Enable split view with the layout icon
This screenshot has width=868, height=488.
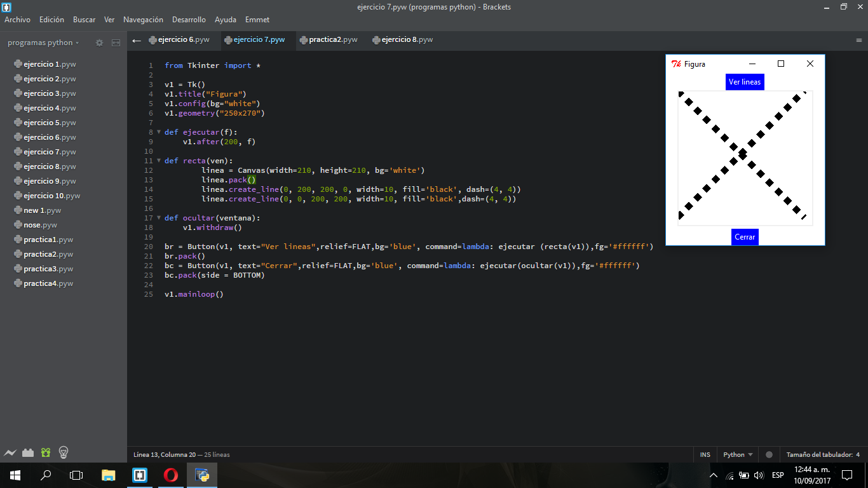(x=116, y=43)
